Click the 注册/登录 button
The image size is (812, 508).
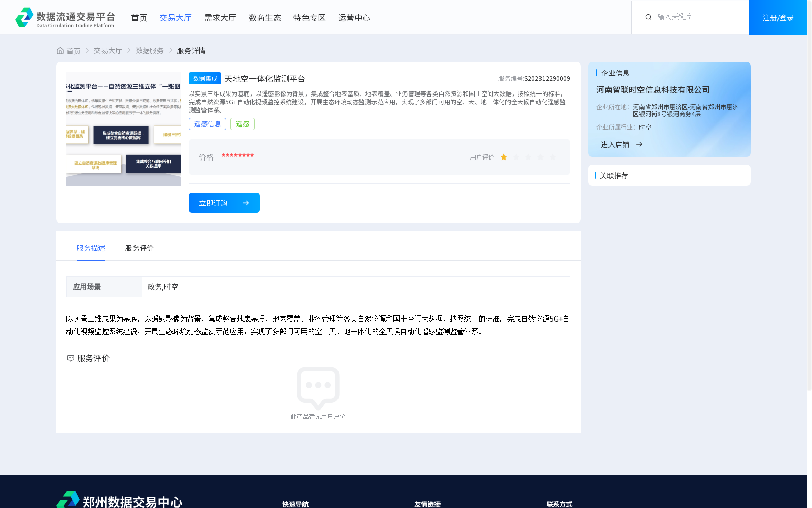click(778, 17)
